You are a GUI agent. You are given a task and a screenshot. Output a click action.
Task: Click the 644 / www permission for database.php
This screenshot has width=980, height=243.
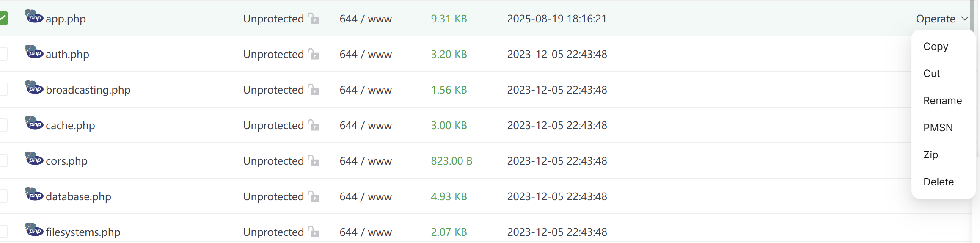click(366, 196)
